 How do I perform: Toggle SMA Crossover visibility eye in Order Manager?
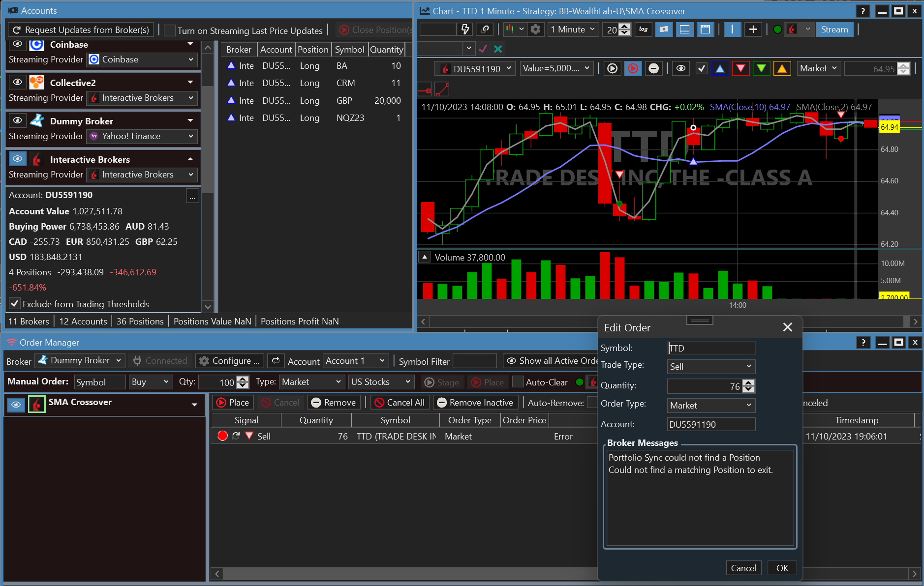[x=16, y=404]
